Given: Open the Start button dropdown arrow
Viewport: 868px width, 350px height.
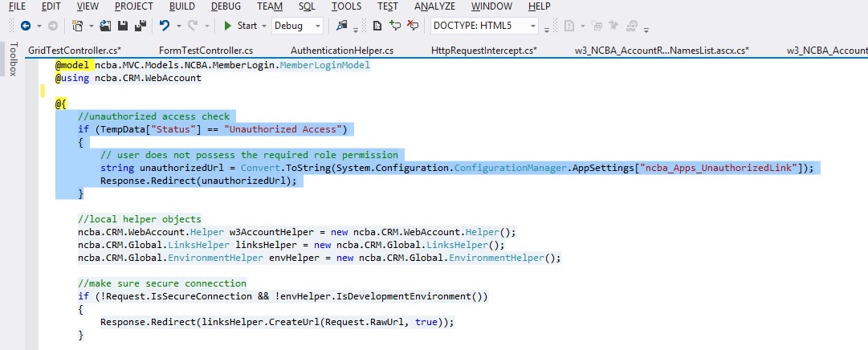Looking at the screenshot, I should coord(264,26).
